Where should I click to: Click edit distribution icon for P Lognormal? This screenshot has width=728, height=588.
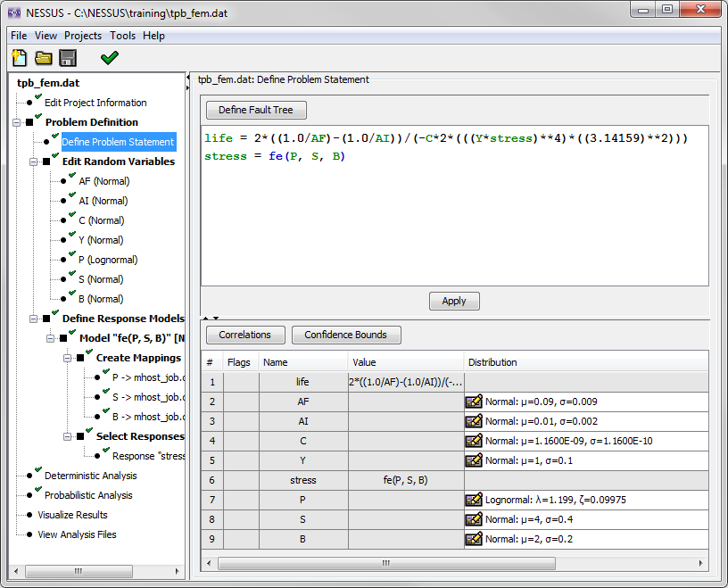tap(474, 500)
